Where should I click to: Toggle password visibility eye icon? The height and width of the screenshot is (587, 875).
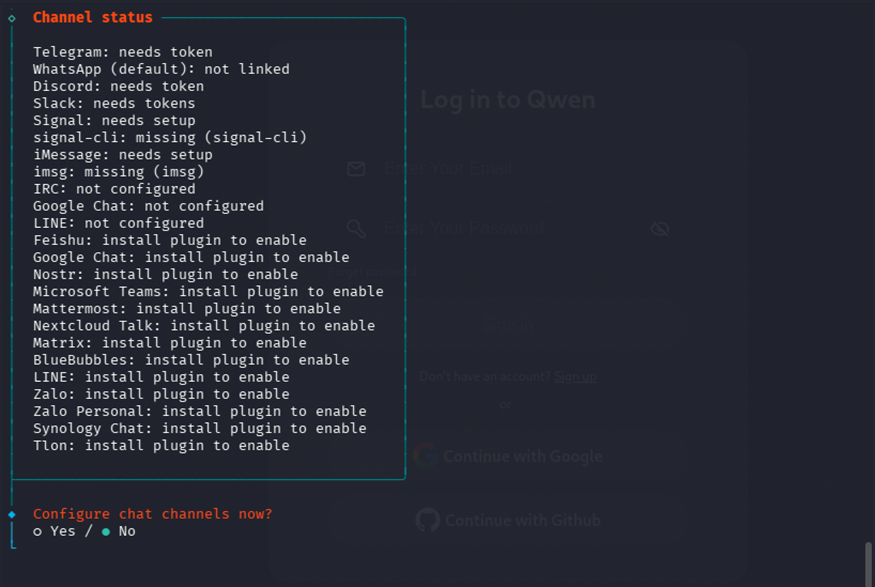tap(660, 228)
